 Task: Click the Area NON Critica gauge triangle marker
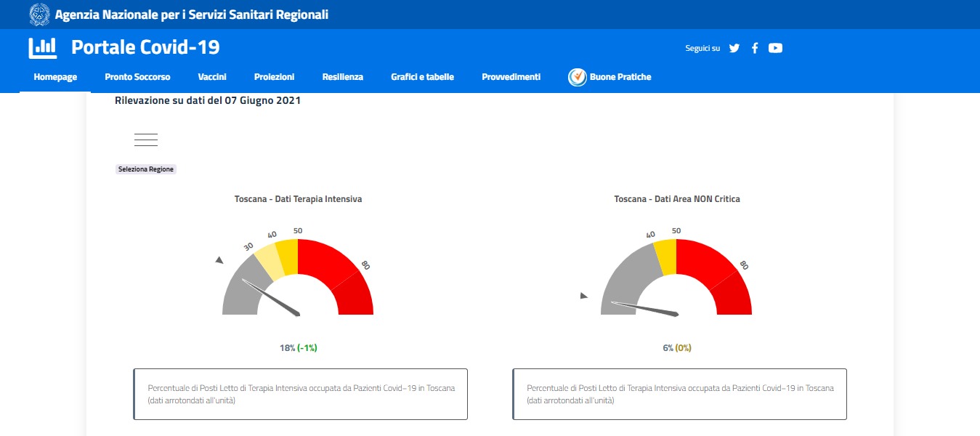(583, 296)
